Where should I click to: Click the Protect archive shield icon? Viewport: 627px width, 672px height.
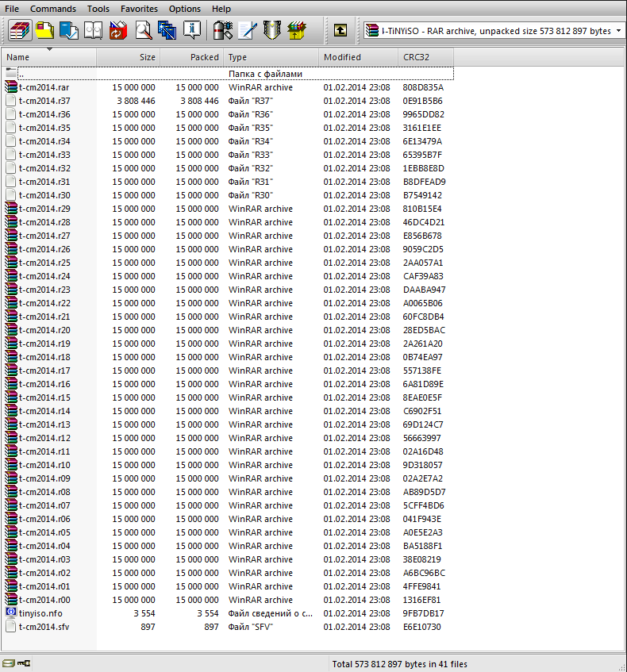(x=272, y=30)
